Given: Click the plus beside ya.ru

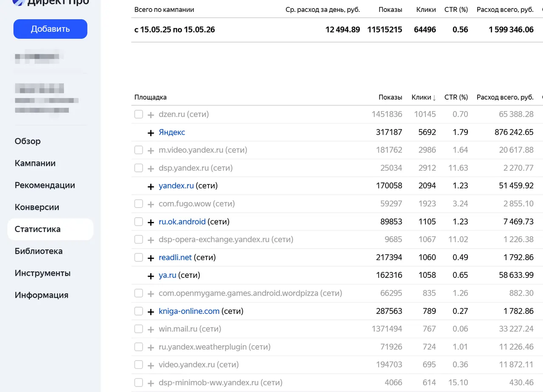Looking at the screenshot, I should pyautogui.click(x=151, y=276).
